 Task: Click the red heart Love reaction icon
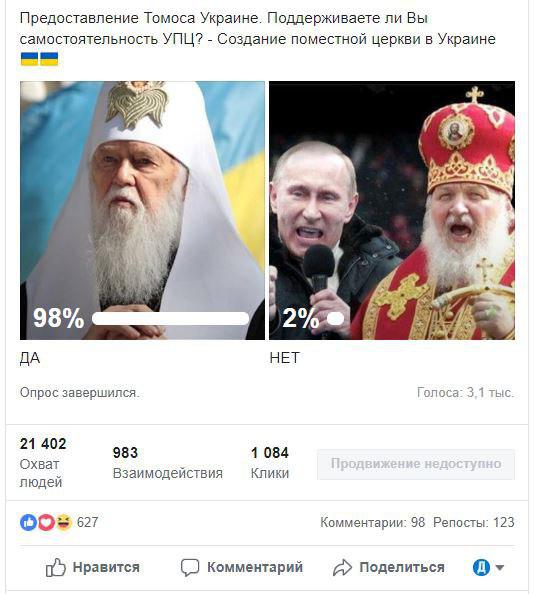(46, 522)
